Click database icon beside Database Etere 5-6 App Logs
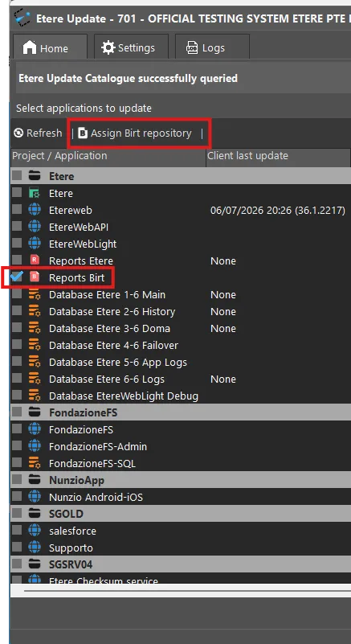Viewport: 351px width, 644px height. pos(35,362)
